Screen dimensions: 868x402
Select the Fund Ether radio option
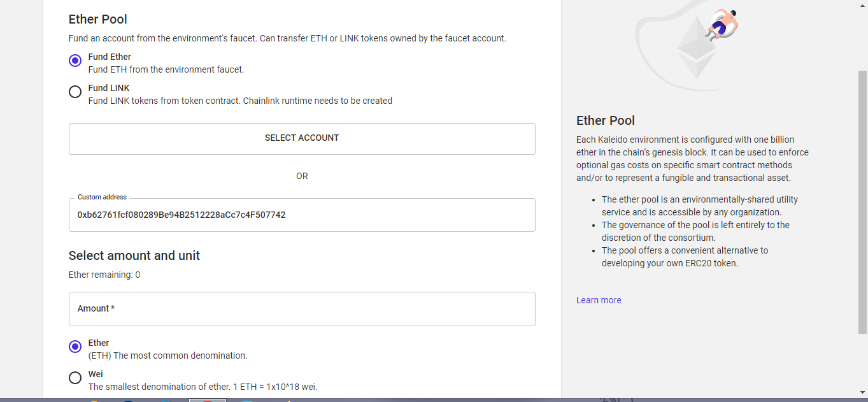(75, 61)
